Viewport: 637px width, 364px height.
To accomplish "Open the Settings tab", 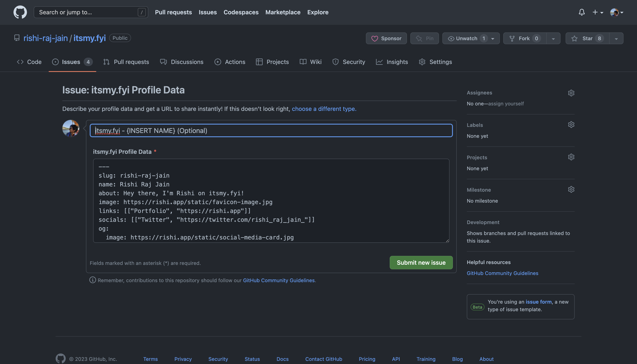I will [435, 62].
